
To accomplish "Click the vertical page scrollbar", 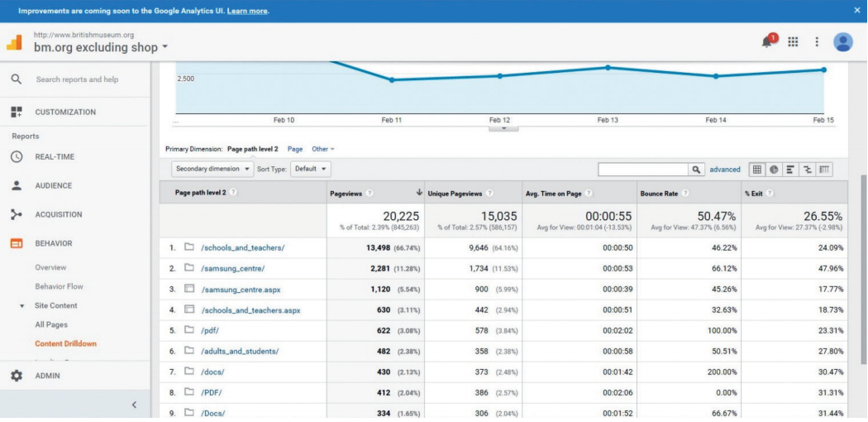I will click(x=864, y=270).
